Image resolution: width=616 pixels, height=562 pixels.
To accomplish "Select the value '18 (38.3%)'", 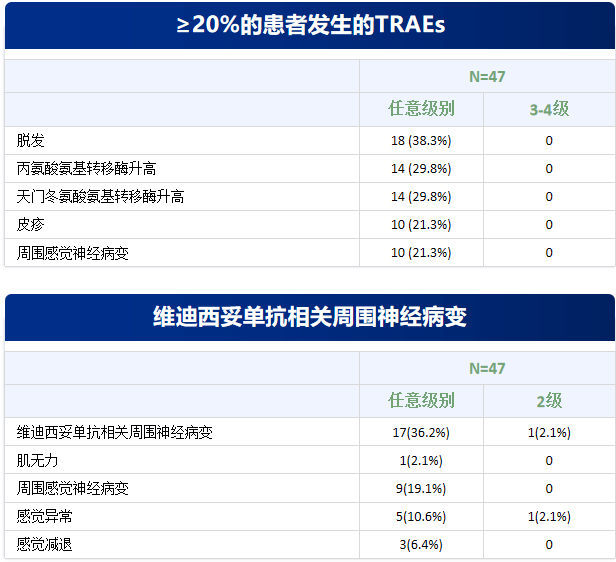I will click(421, 141).
